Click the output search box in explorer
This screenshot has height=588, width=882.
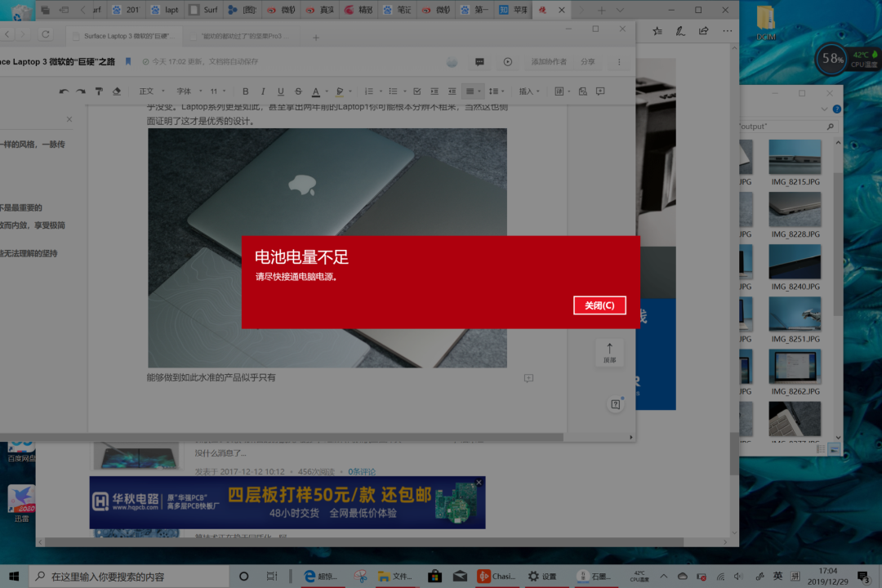point(787,127)
